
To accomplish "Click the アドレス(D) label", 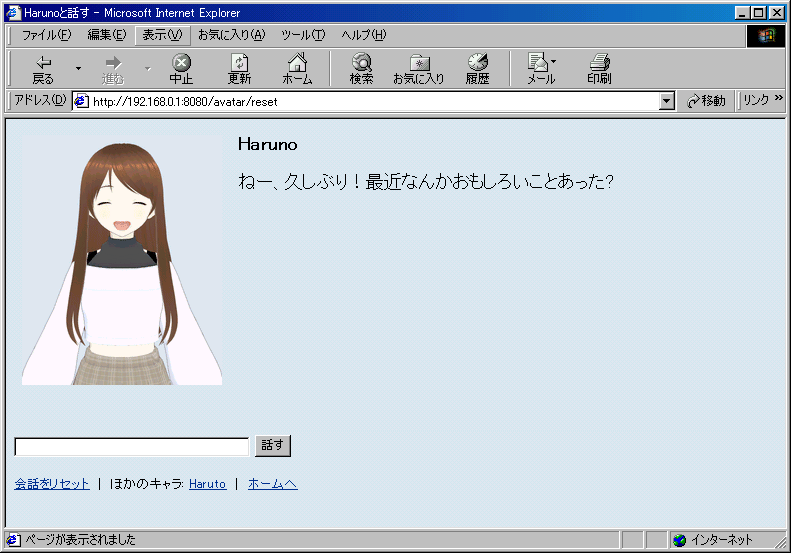I will tap(40, 100).
